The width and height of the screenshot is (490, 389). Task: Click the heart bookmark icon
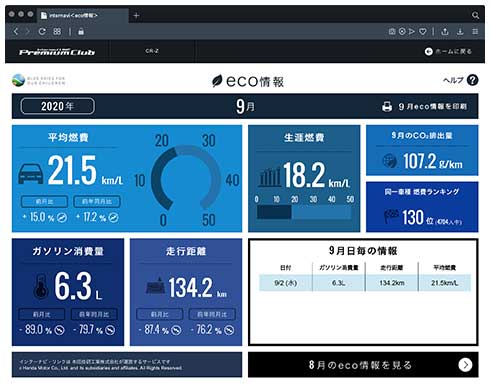(423, 32)
